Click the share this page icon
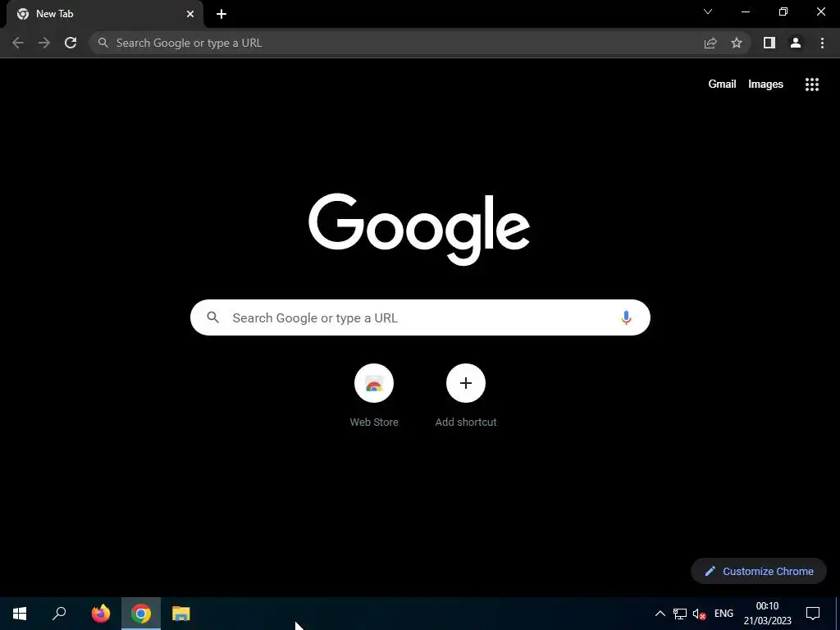This screenshot has width=840, height=630. [710, 43]
